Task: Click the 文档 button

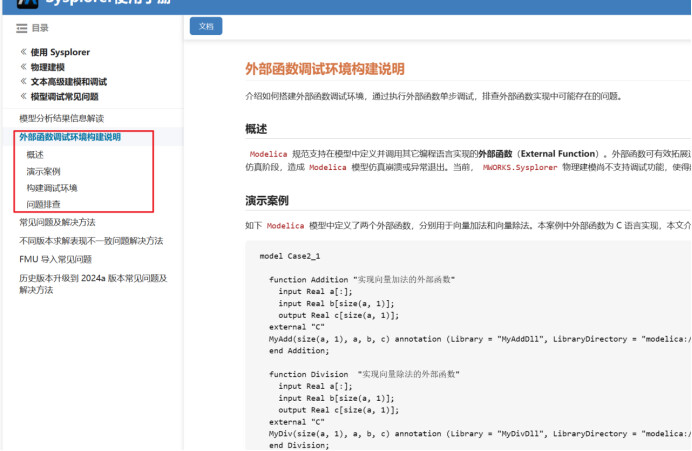Action: pos(206,26)
